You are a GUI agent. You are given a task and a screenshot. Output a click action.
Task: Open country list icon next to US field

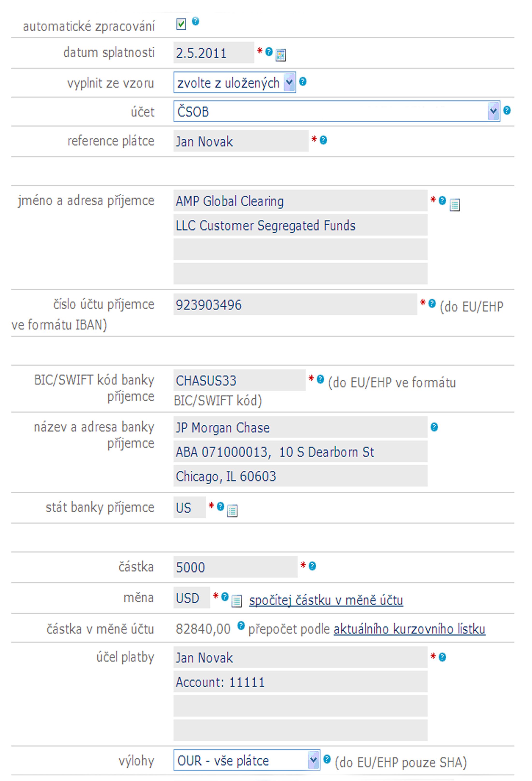tap(232, 511)
